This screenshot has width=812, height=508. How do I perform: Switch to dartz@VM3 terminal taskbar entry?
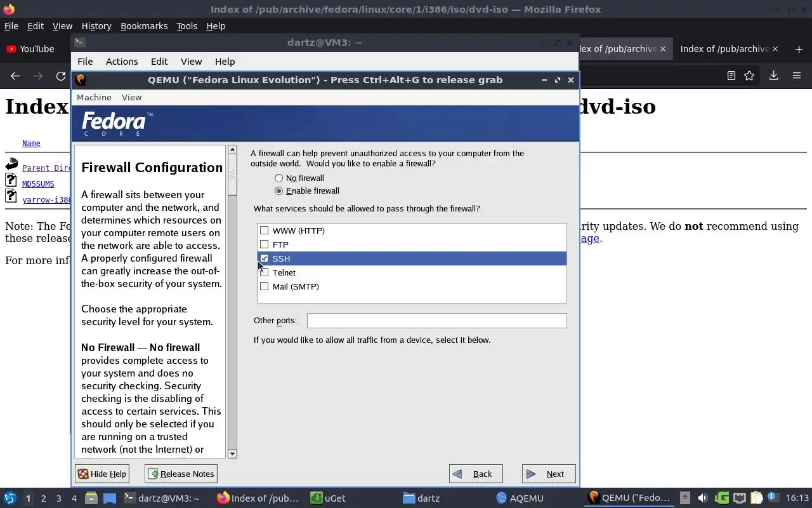pos(162,498)
